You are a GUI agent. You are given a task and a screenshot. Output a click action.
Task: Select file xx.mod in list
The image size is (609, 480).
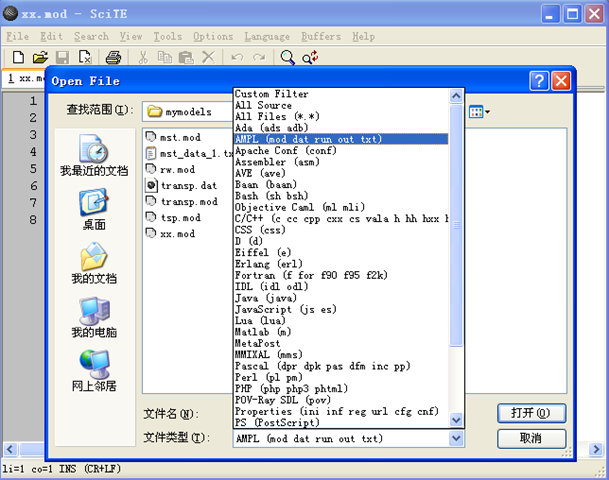(x=171, y=234)
